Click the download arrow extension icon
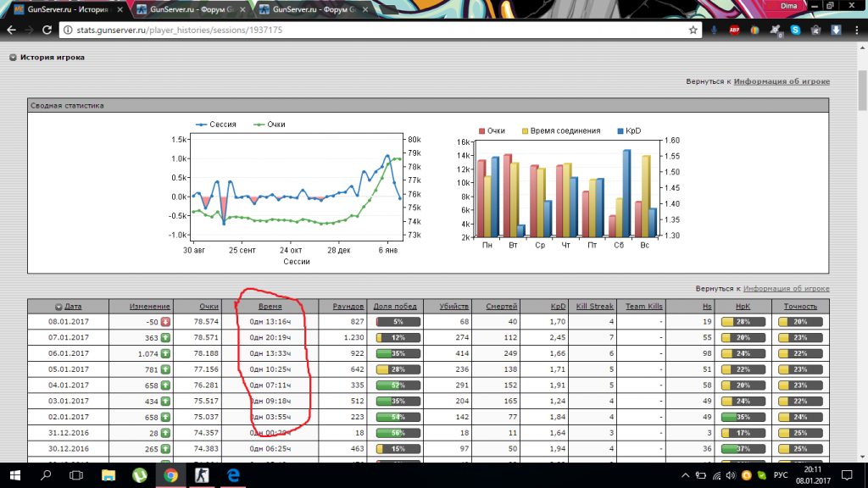Viewport: 868px width, 488px height. 836,30
